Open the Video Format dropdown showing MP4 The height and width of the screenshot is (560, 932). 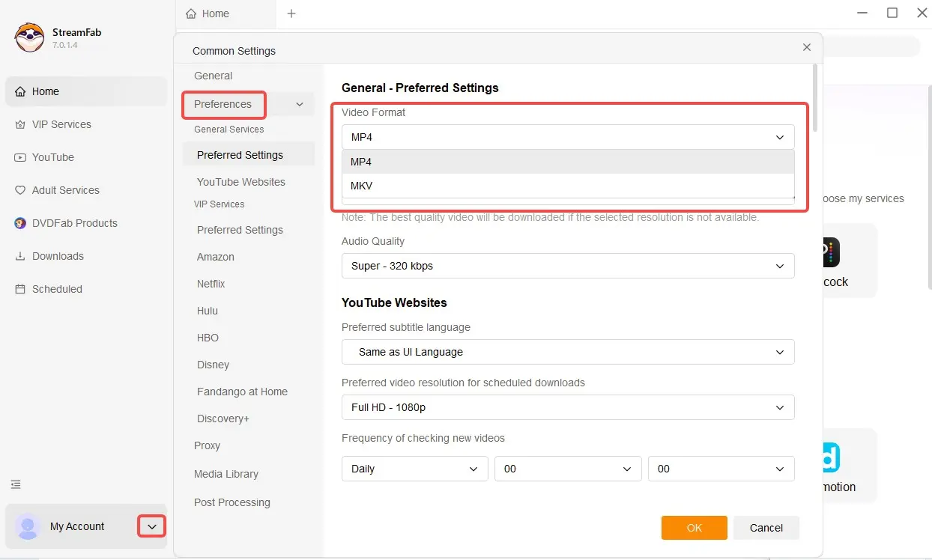click(x=568, y=137)
